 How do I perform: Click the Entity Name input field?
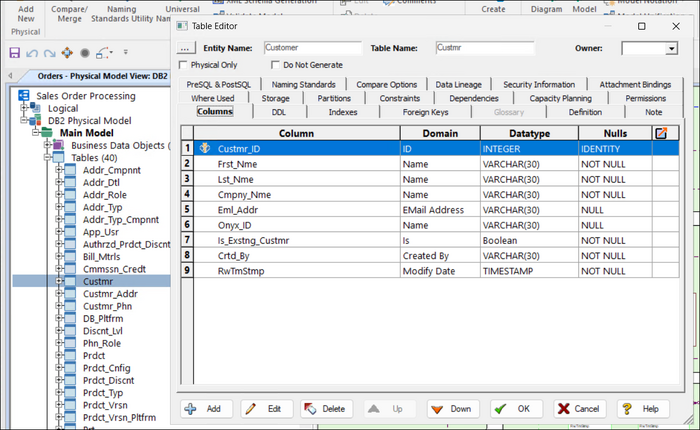[x=312, y=48]
